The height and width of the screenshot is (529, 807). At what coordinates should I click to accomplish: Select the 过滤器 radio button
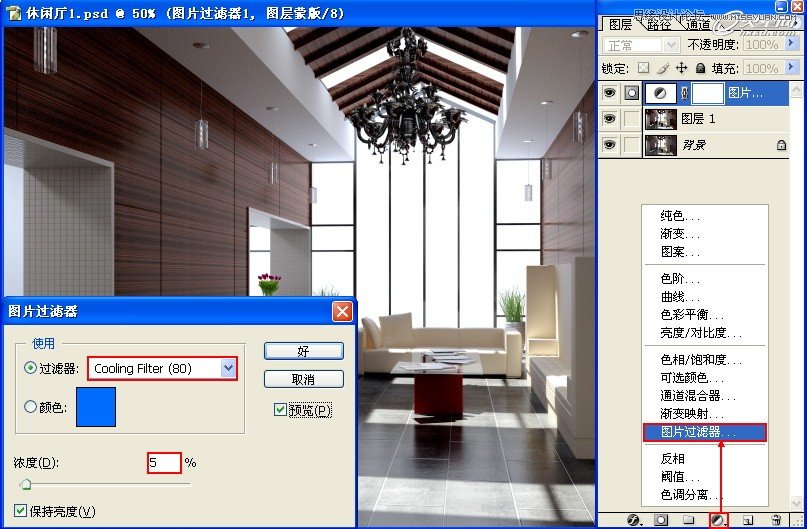30,368
